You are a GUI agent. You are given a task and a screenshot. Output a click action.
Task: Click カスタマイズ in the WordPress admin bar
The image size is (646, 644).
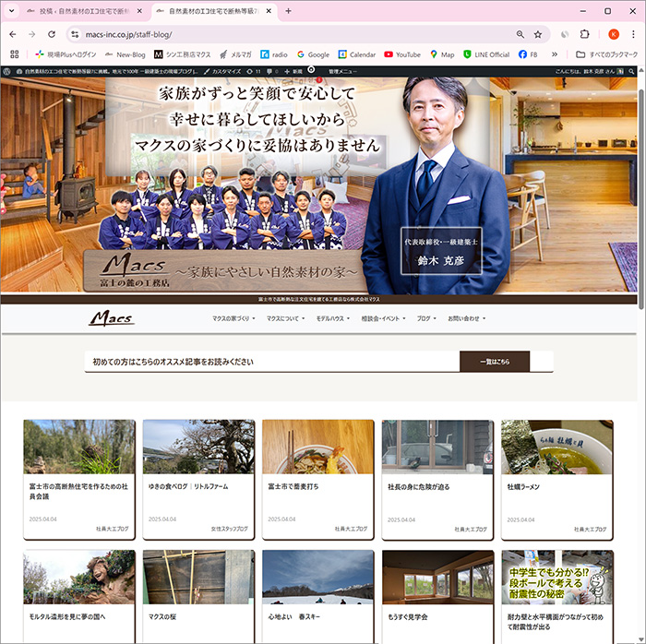pyautogui.click(x=223, y=71)
